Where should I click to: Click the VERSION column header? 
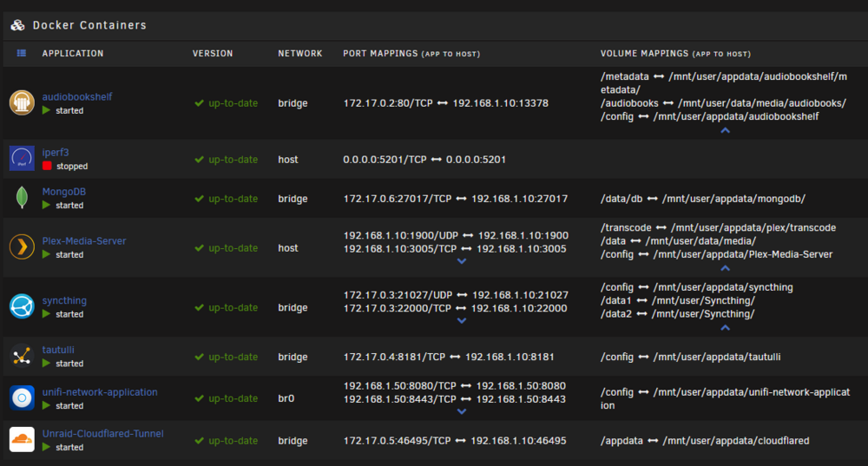point(213,54)
